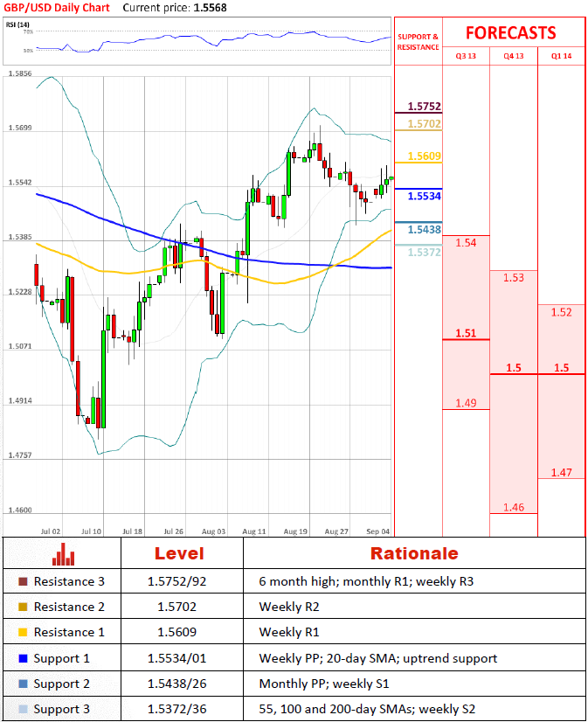Select the 'Q3 13' forecast column header
588x722 pixels.
466,56
